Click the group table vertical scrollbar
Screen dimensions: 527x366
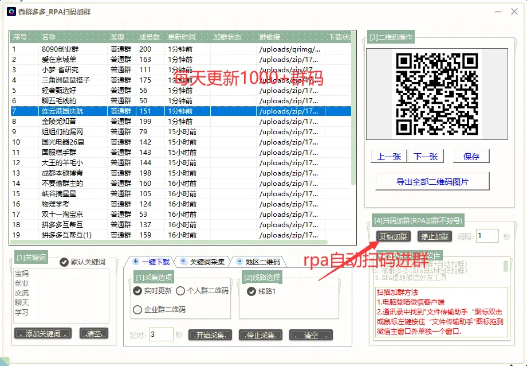tap(353, 108)
